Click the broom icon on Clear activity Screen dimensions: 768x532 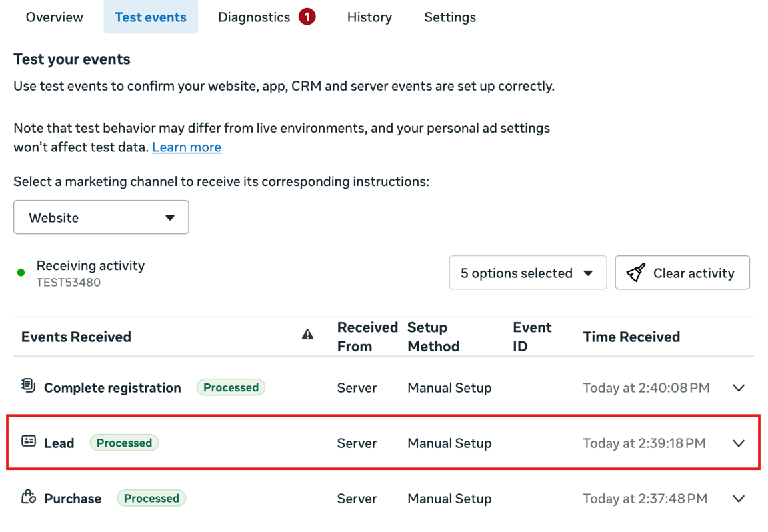636,273
